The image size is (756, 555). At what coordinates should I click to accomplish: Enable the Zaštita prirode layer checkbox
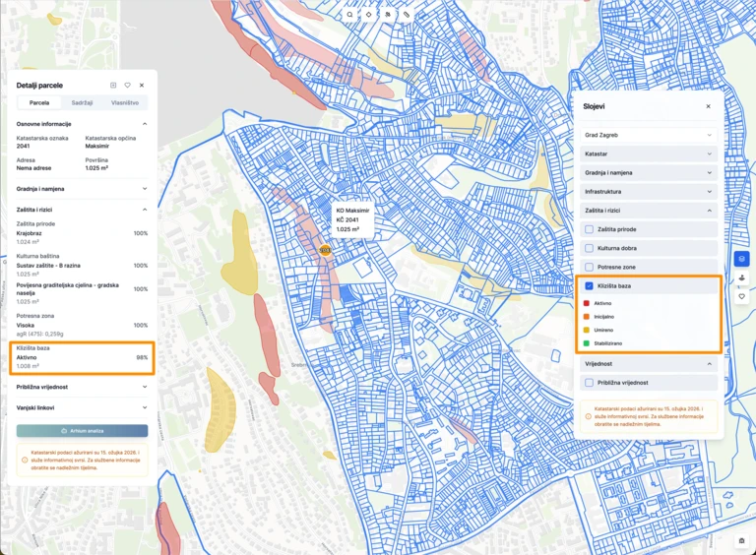coord(590,229)
